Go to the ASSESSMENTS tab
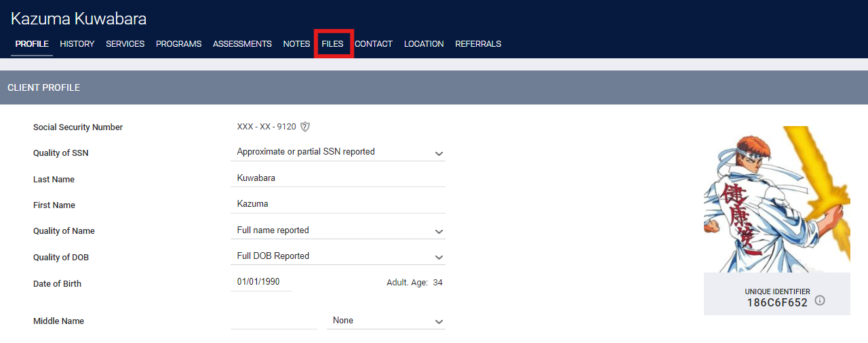The image size is (868, 343). [242, 44]
